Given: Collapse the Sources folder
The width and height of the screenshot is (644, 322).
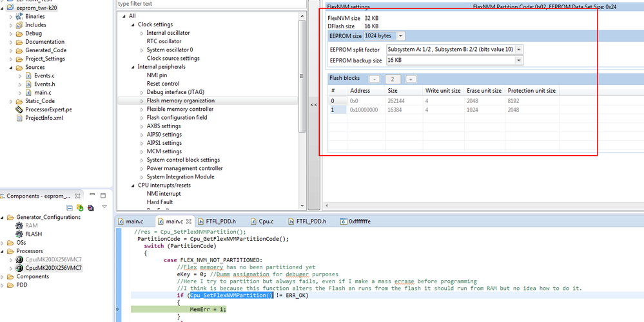Looking at the screenshot, I should [11, 67].
